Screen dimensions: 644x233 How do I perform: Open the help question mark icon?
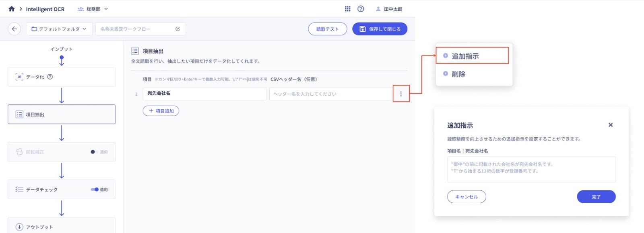click(361, 9)
